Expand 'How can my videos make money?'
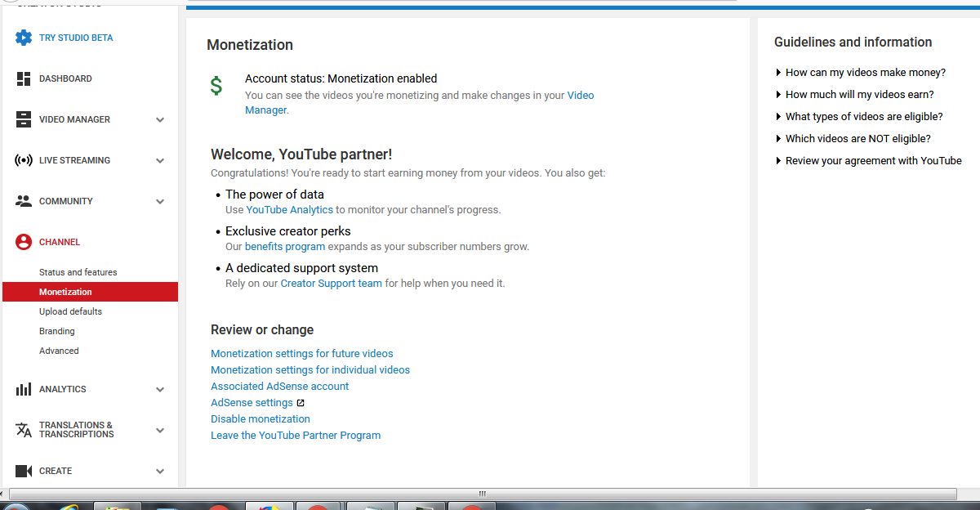980x510 pixels. click(860, 73)
